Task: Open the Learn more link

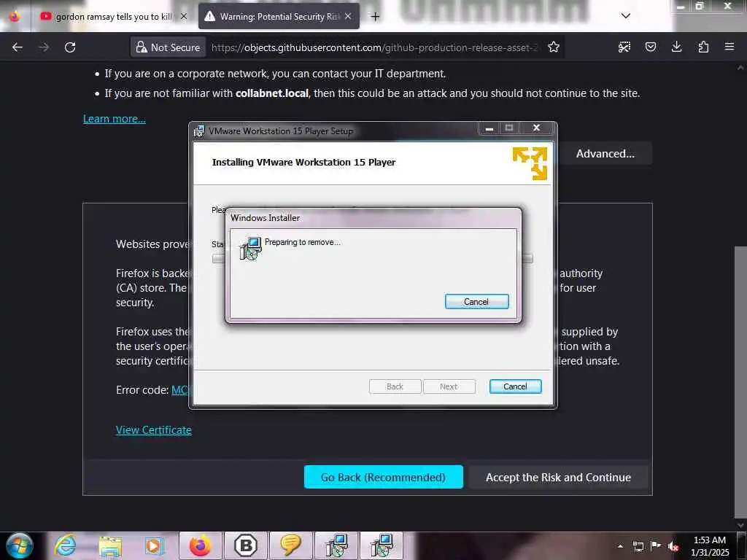Action: (x=115, y=119)
